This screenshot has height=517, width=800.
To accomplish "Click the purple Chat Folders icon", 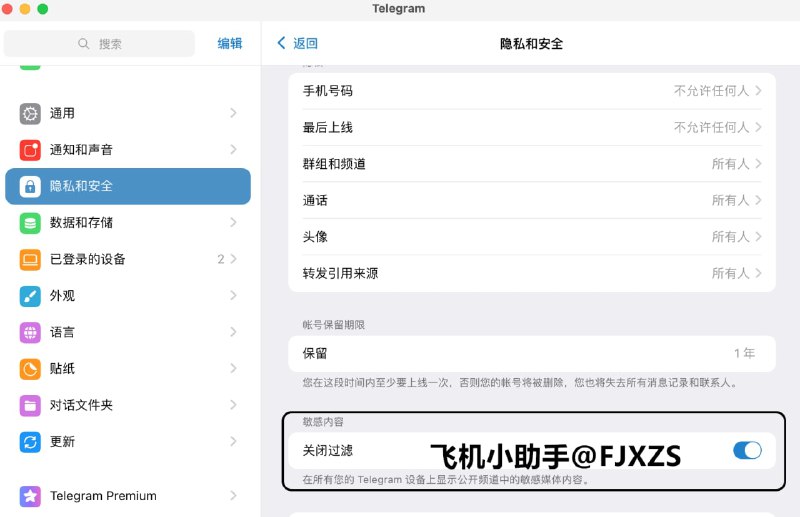I will point(30,406).
